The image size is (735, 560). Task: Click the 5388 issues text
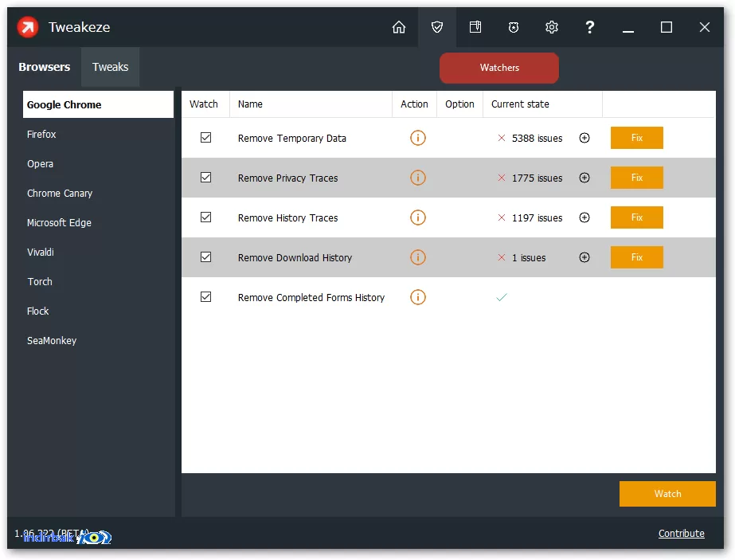pos(538,139)
